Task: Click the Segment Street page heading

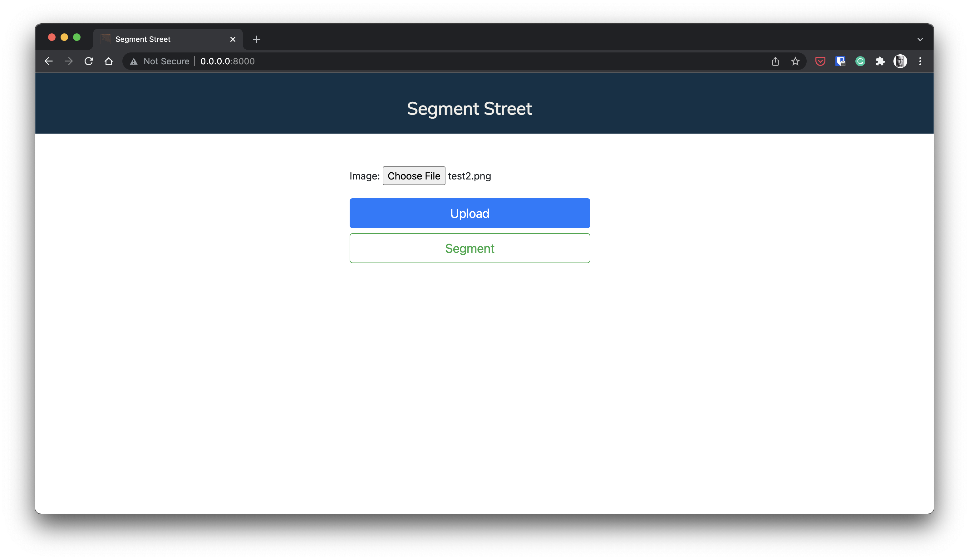Action: 470,108
